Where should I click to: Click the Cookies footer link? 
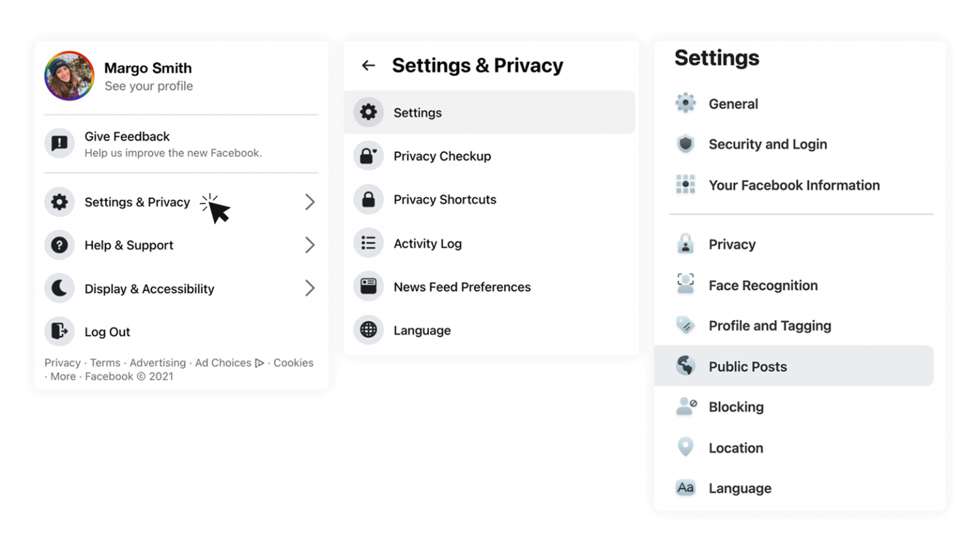(293, 363)
